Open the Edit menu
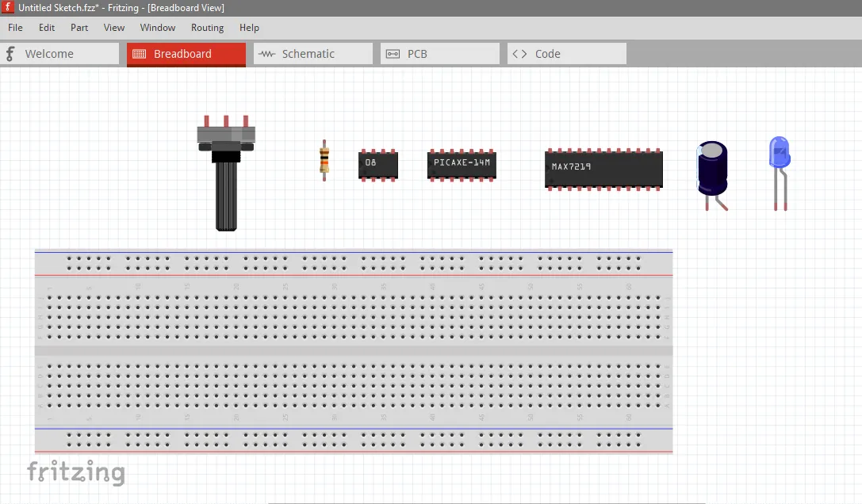The width and height of the screenshot is (862, 504). tap(47, 28)
